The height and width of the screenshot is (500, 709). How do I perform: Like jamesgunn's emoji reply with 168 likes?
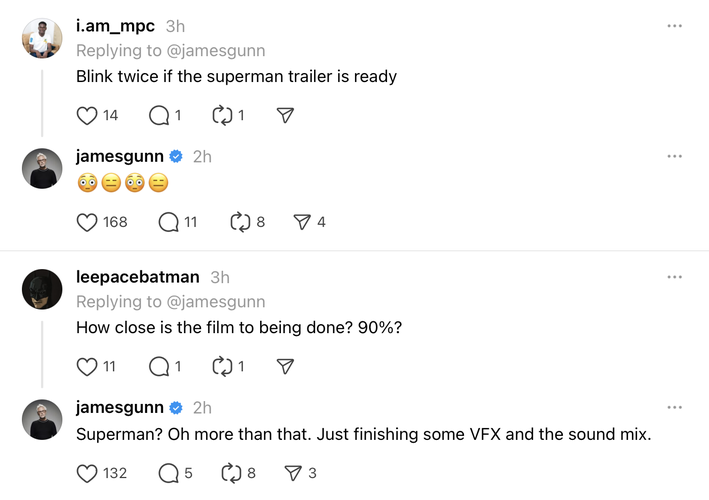87,222
